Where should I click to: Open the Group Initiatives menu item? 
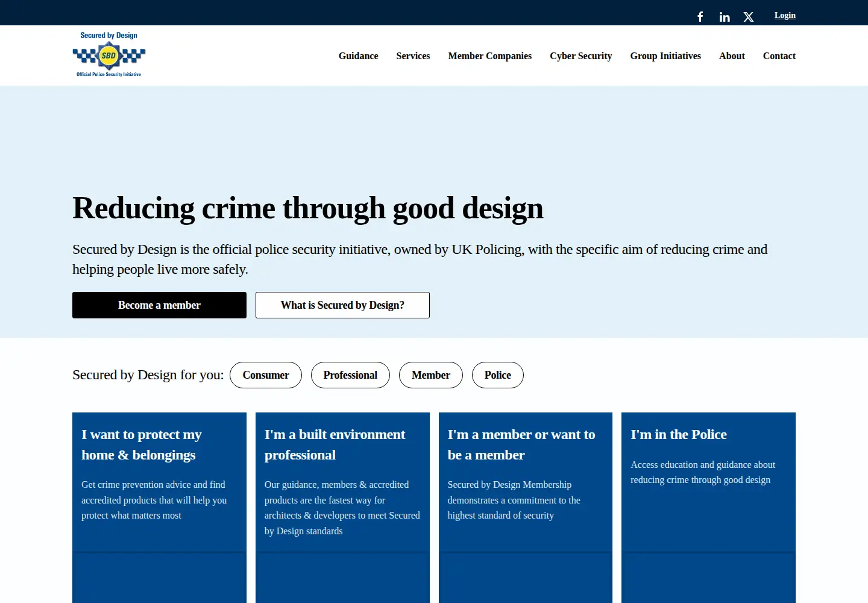665,55
